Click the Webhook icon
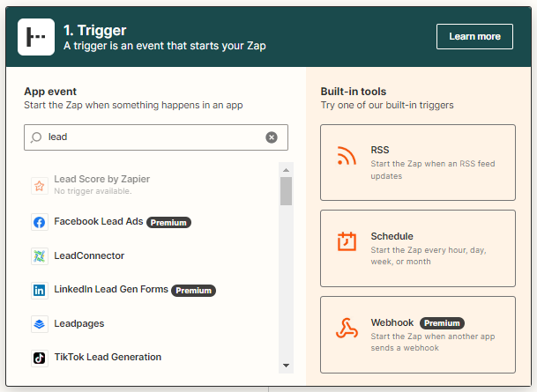This screenshot has width=537, height=392. pos(347,328)
